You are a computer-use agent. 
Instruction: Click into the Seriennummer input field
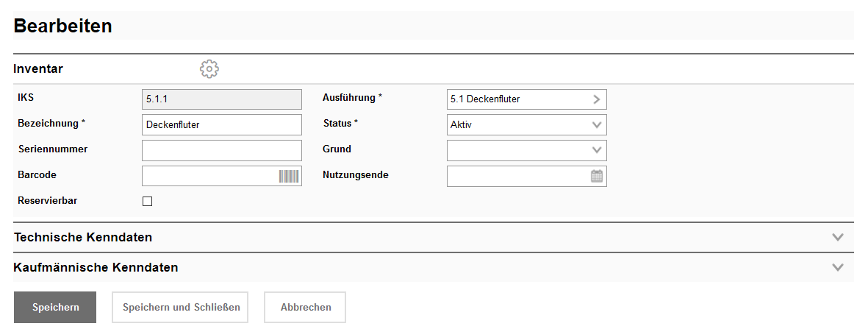[x=221, y=150]
